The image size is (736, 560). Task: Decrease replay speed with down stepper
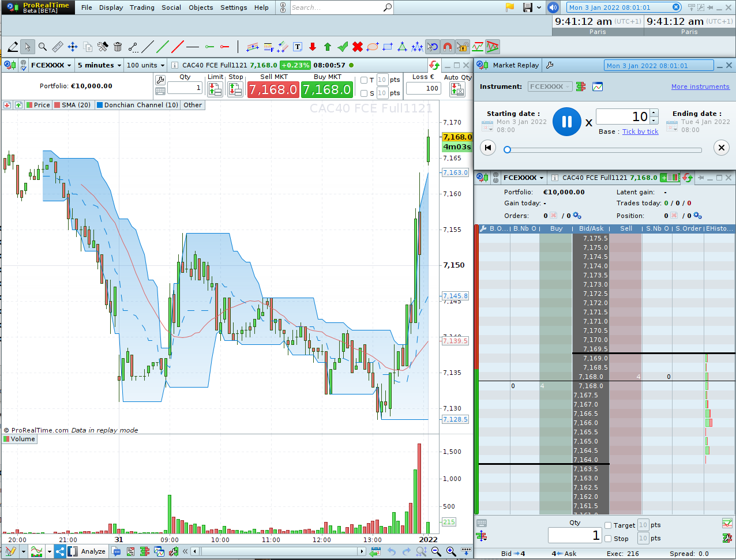[654, 121]
